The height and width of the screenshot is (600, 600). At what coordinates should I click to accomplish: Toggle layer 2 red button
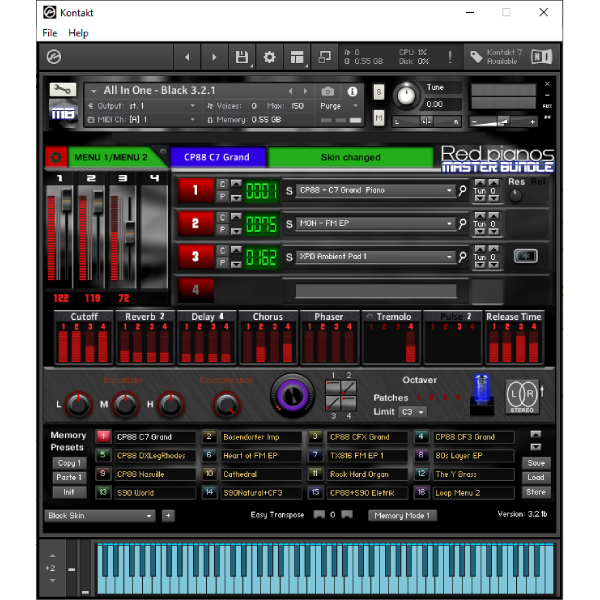tap(196, 223)
